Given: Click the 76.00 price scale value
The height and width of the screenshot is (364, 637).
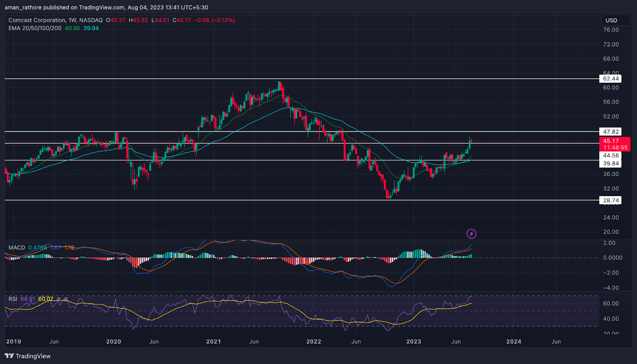Looking at the screenshot, I should coord(611,30).
